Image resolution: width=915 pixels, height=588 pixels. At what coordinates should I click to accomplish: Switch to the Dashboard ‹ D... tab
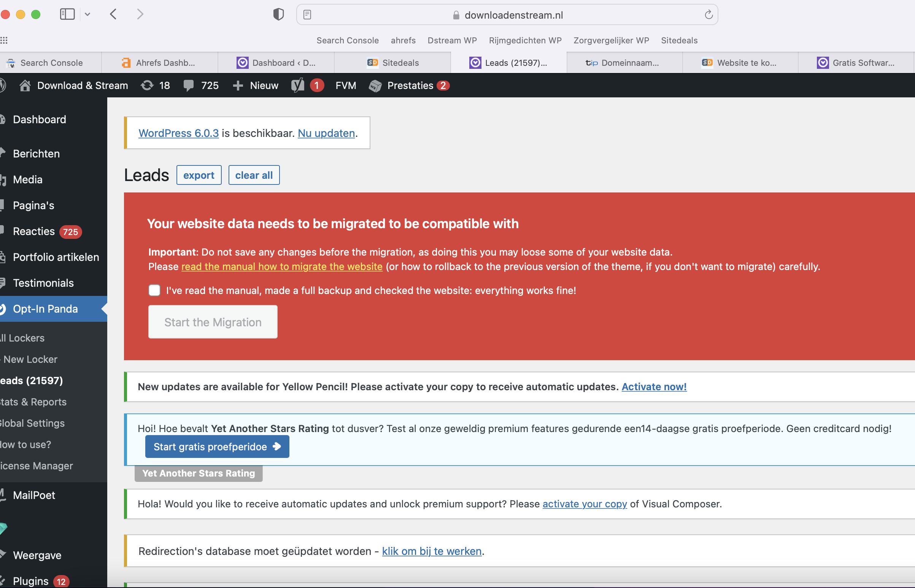(x=276, y=63)
